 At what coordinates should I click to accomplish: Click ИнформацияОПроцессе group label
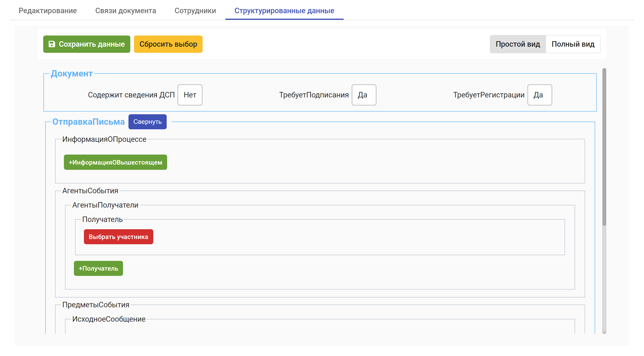click(104, 139)
